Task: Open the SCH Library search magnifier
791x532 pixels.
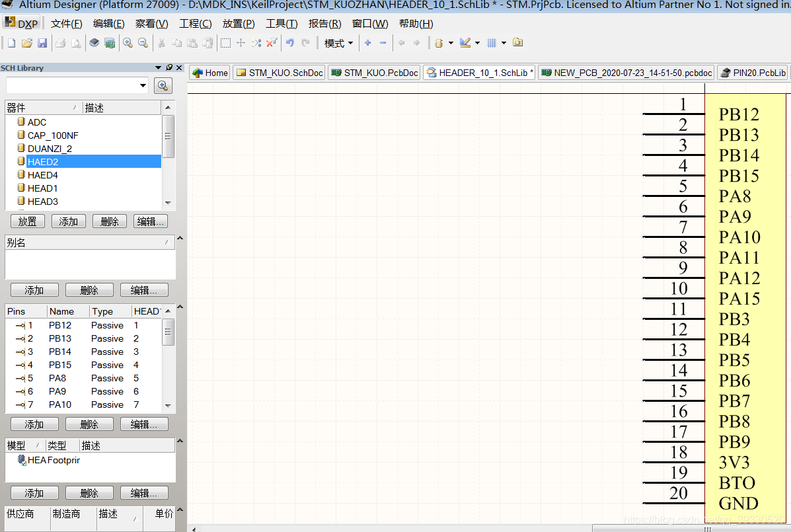Action: 163,86
